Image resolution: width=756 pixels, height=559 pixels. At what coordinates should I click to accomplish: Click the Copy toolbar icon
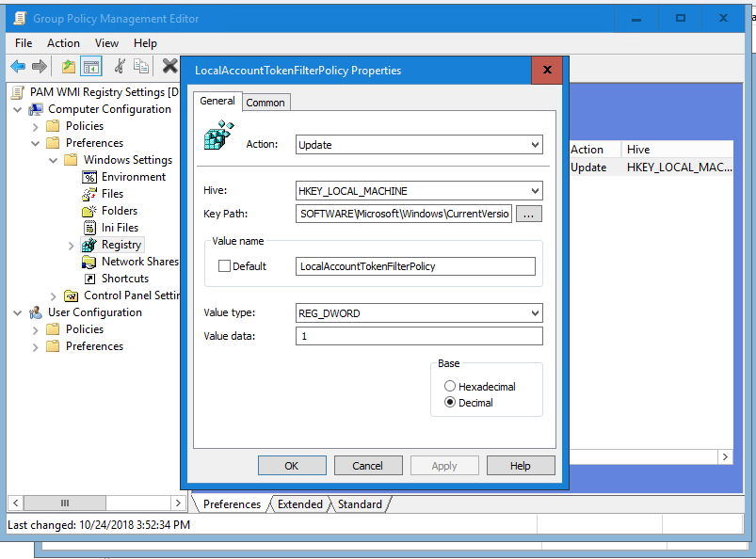(x=141, y=66)
